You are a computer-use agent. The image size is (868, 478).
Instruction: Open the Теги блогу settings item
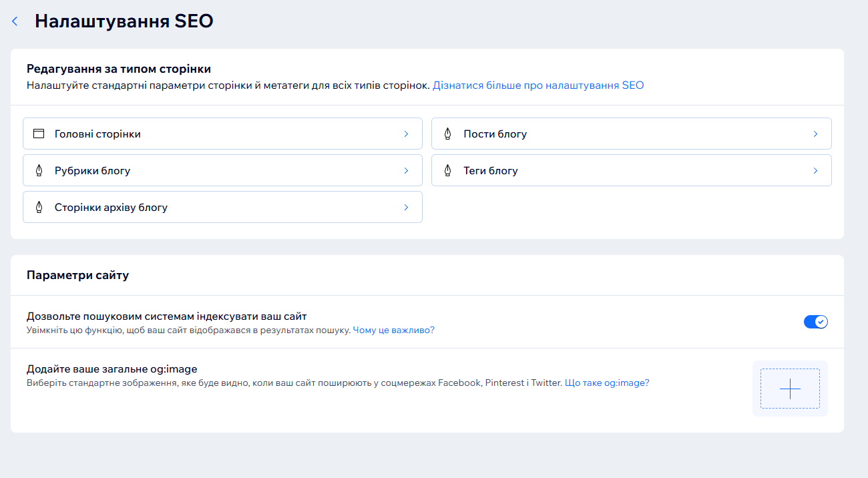pyautogui.click(x=491, y=171)
